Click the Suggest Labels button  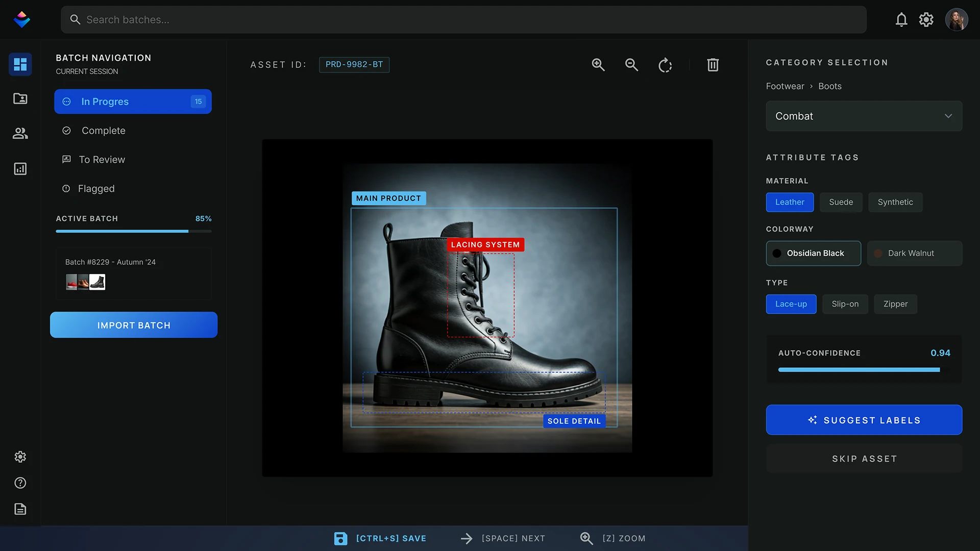(864, 420)
